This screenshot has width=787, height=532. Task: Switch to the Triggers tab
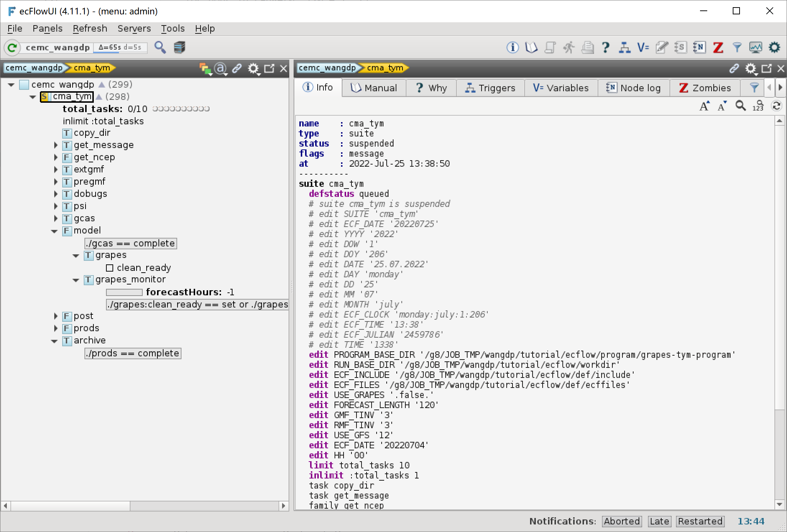(490, 88)
